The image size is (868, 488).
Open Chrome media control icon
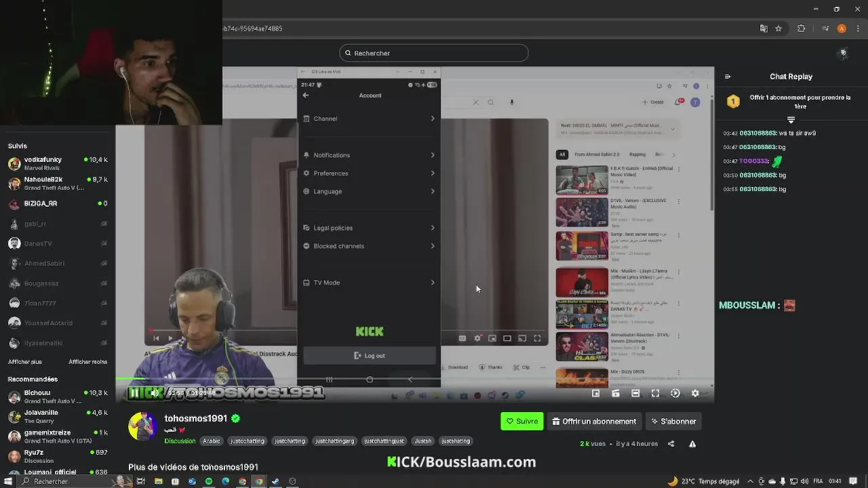(x=825, y=28)
